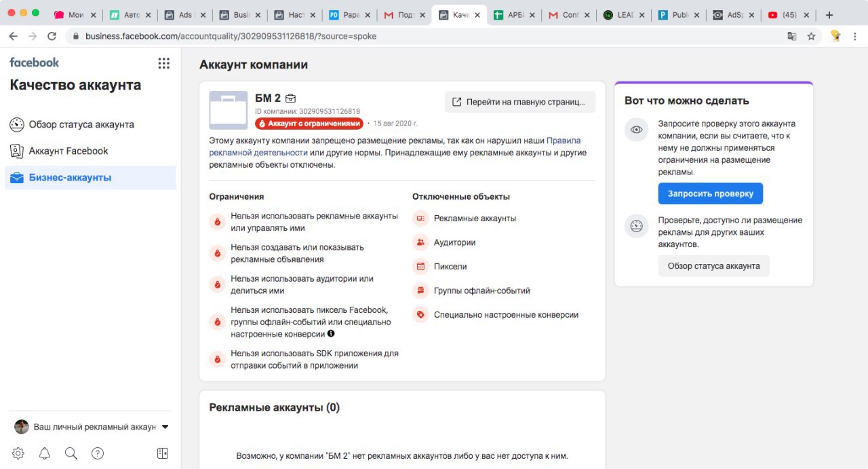Open a new browser tab
This screenshot has height=469, width=868.
coord(829,15)
